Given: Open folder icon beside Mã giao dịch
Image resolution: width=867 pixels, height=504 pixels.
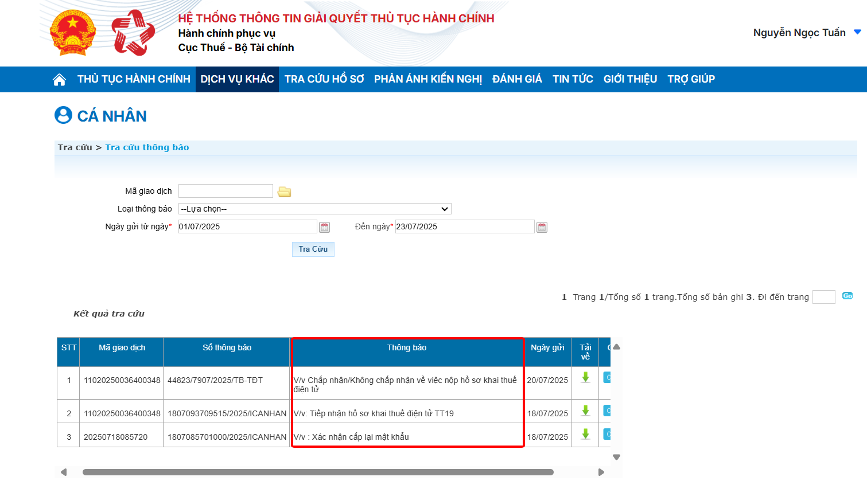Looking at the screenshot, I should [x=284, y=192].
